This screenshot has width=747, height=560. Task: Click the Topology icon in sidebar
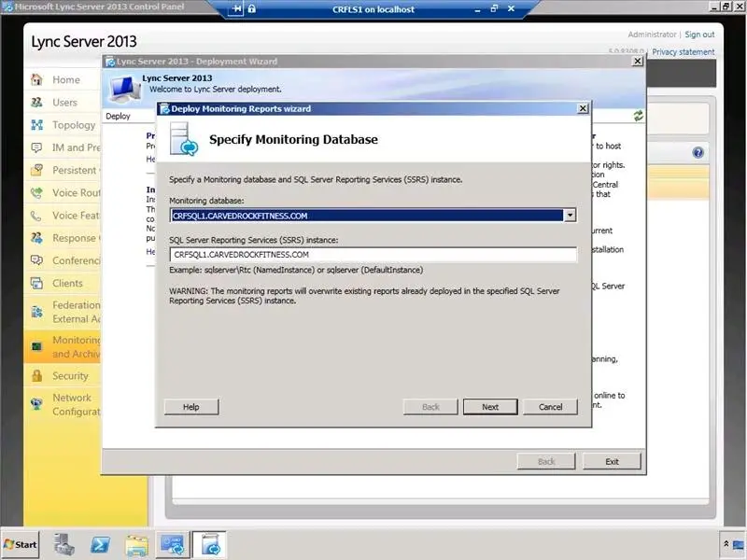(36, 125)
